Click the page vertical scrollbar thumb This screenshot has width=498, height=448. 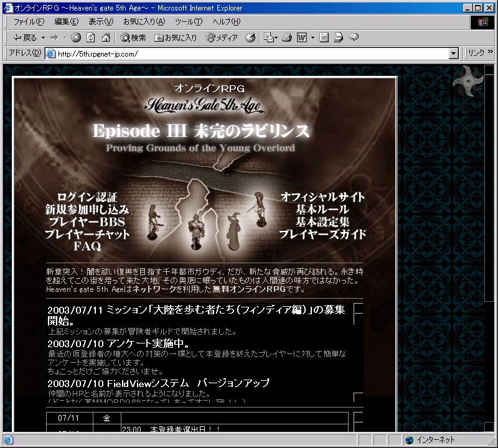coord(489,188)
